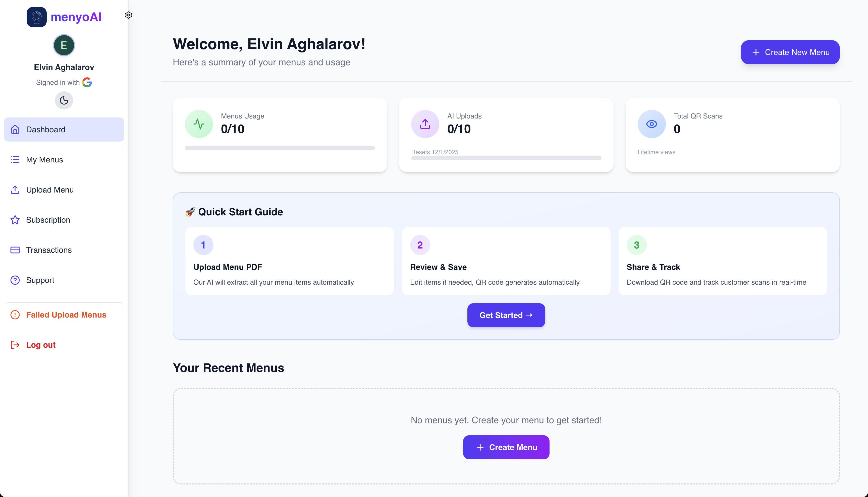Click the user avatar E
The image size is (868, 497).
[x=64, y=45]
